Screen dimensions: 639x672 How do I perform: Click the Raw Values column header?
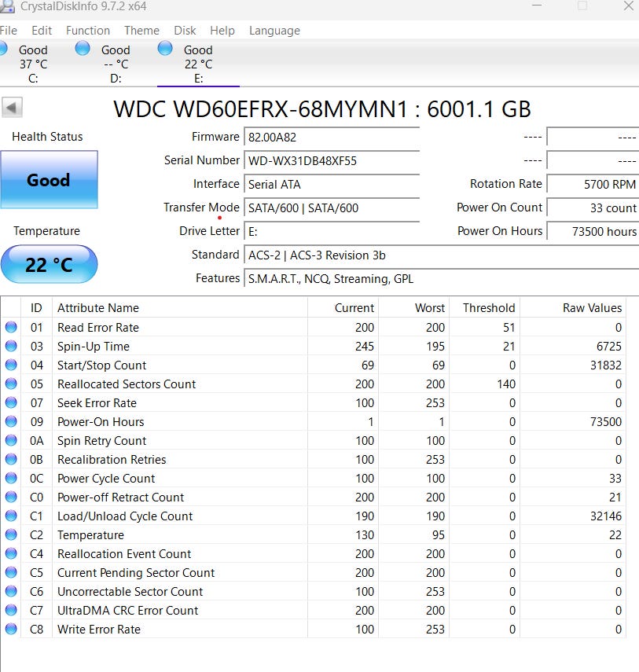[573, 308]
